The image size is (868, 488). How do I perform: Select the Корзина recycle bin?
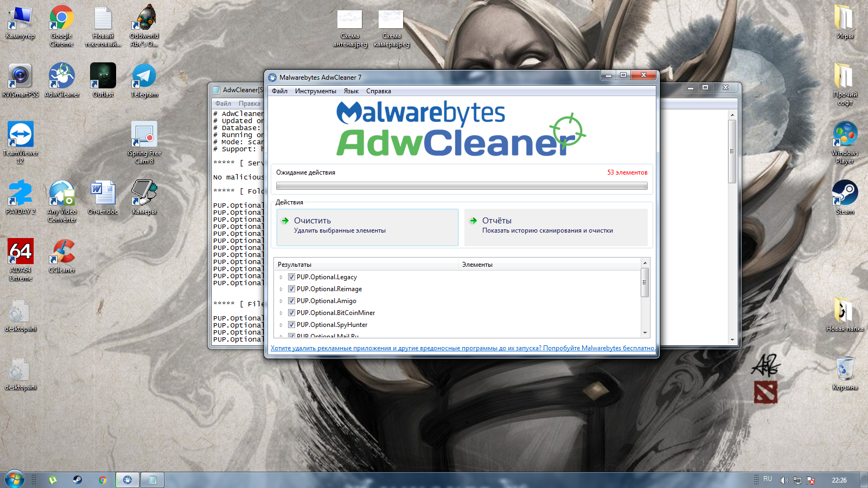tap(845, 373)
